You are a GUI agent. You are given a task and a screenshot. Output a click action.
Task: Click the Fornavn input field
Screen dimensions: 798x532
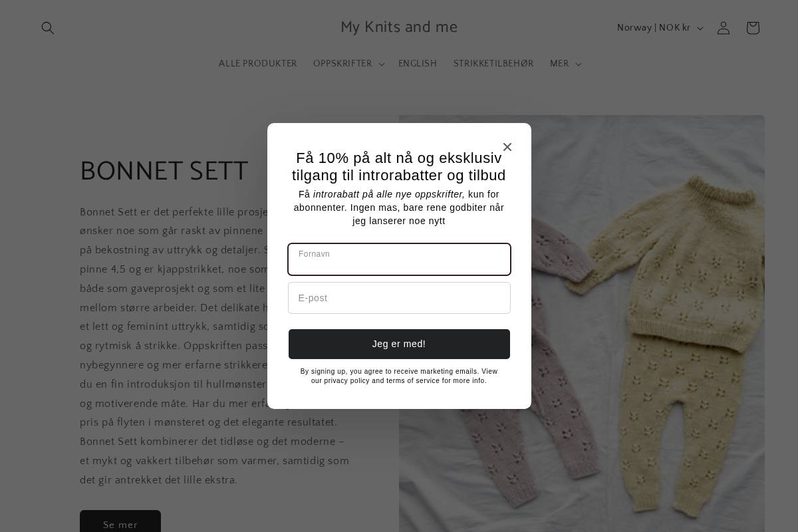pyautogui.click(x=399, y=259)
